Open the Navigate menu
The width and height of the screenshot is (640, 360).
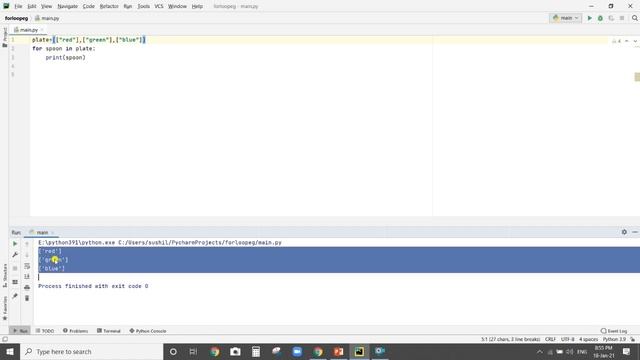click(67, 6)
